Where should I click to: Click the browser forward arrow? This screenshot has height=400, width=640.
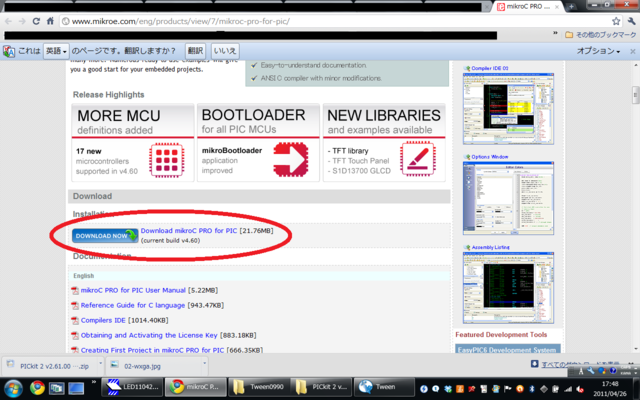click(x=22, y=21)
